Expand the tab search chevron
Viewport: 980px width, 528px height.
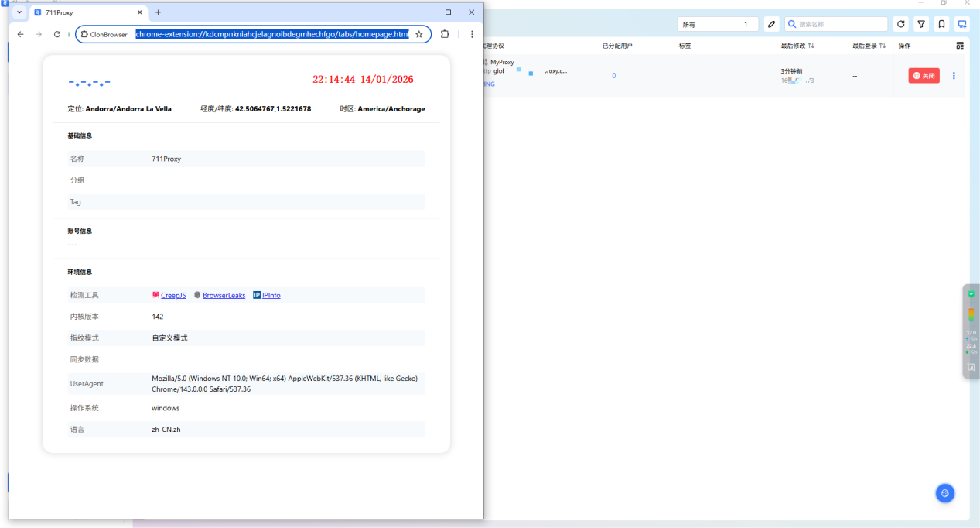click(x=19, y=12)
